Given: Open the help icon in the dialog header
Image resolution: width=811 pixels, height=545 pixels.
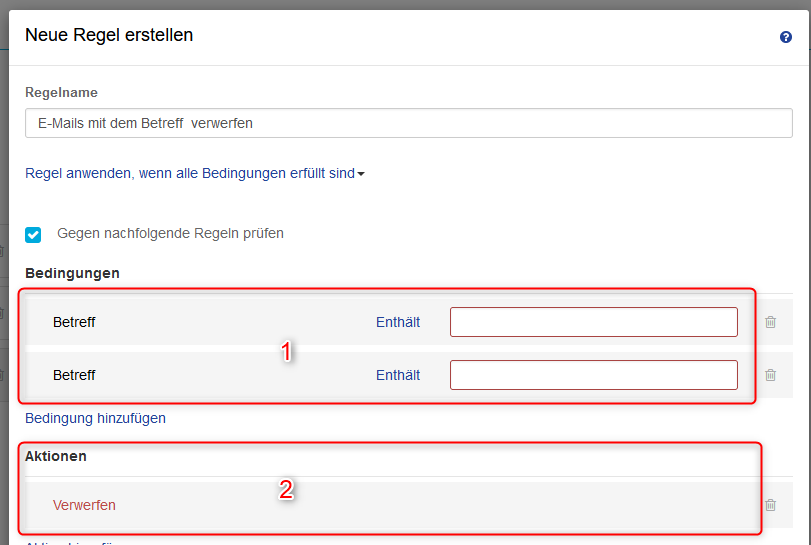Looking at the screenshot, I should coord(785,37).
